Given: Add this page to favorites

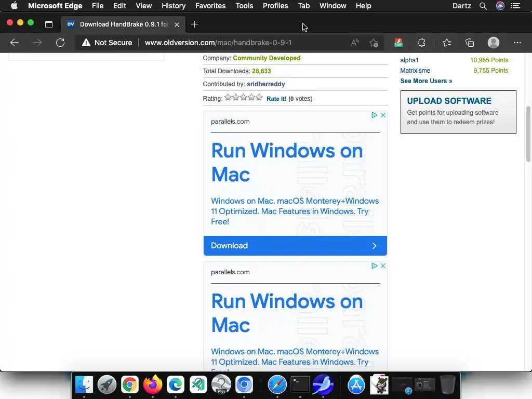Looking at the screenshot, I should click(374, 43).
